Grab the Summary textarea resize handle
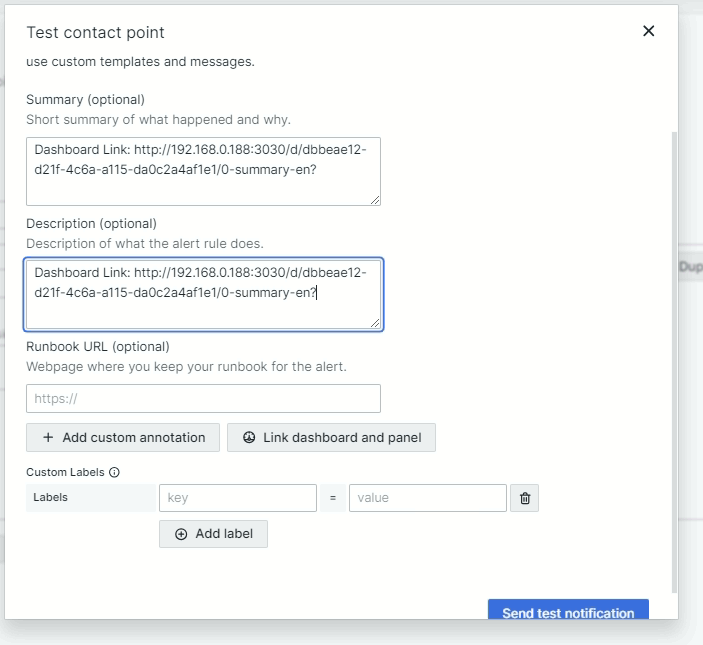This screenshot has height=645, width=703. pyautogui.click(x=375, y=200)
